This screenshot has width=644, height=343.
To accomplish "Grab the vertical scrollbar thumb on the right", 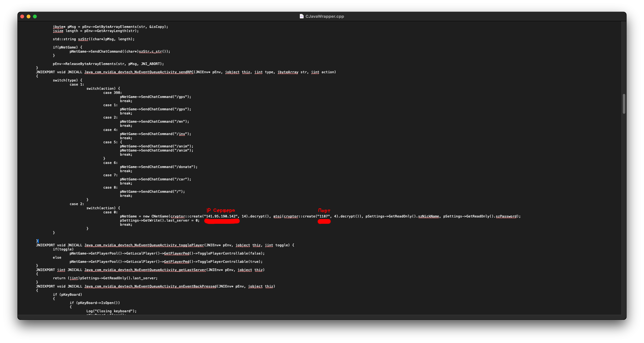I will [x=624, y=104].
